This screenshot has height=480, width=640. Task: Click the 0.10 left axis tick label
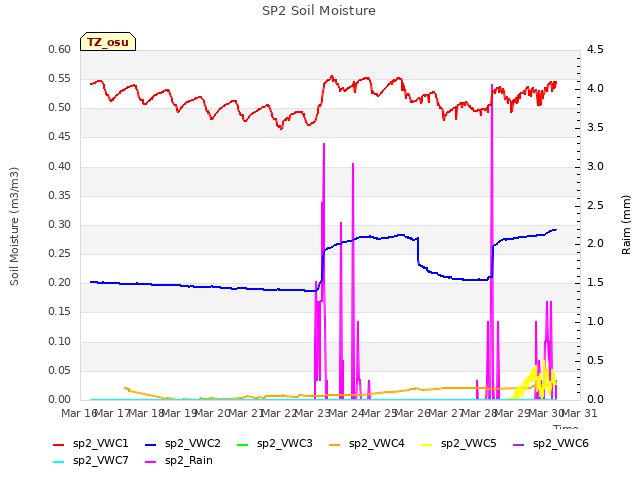coord(60,341)
